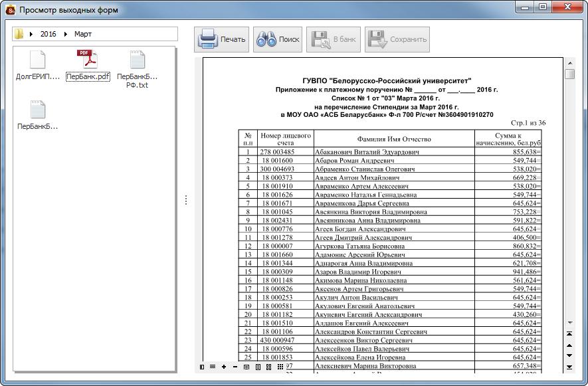
Task: Click name Абаканович Виталий Эдуардович
Action: pyautogui.click(x=367, y=152)
